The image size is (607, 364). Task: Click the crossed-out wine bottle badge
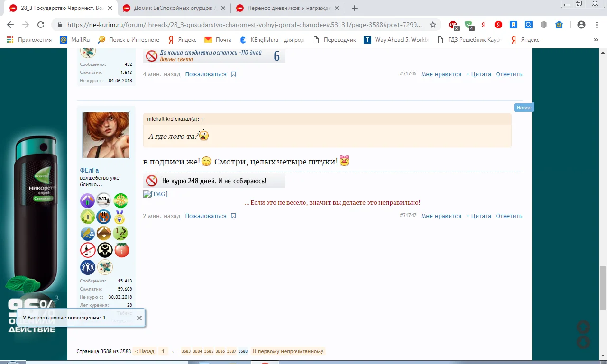(88, 250)
